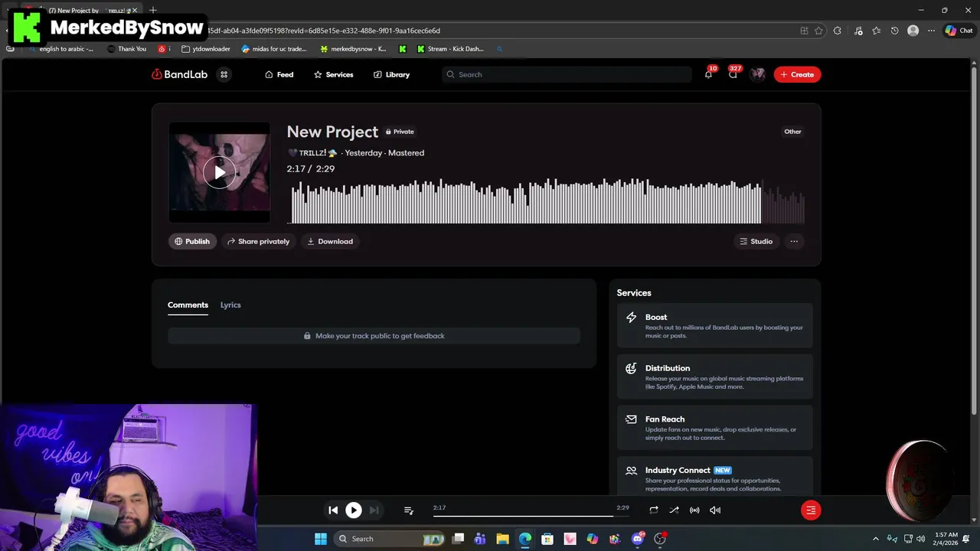Open the Industry Connect service card

714,477
